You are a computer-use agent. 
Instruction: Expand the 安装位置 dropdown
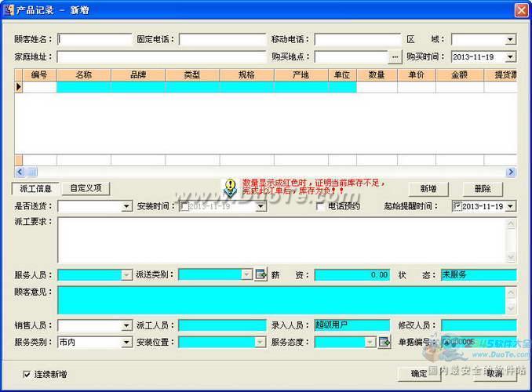[x=260, y=343]
